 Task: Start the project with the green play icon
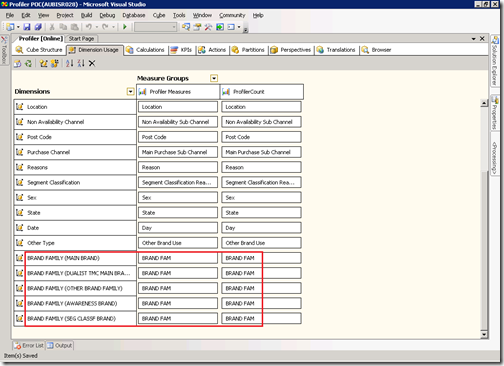(x=125, y=27)
